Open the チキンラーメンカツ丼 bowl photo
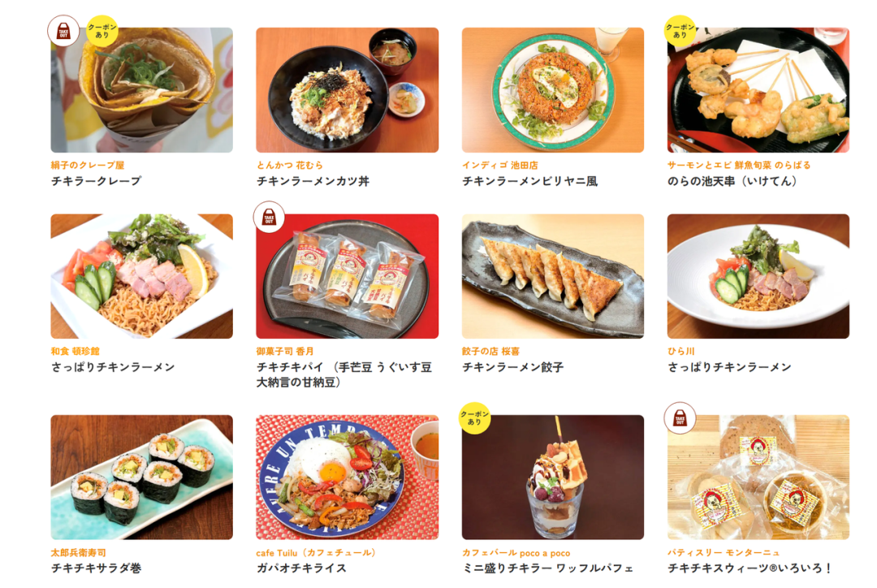Image resolution: width=877 pixels, height=588 pixels. click(x=348, y=90)
